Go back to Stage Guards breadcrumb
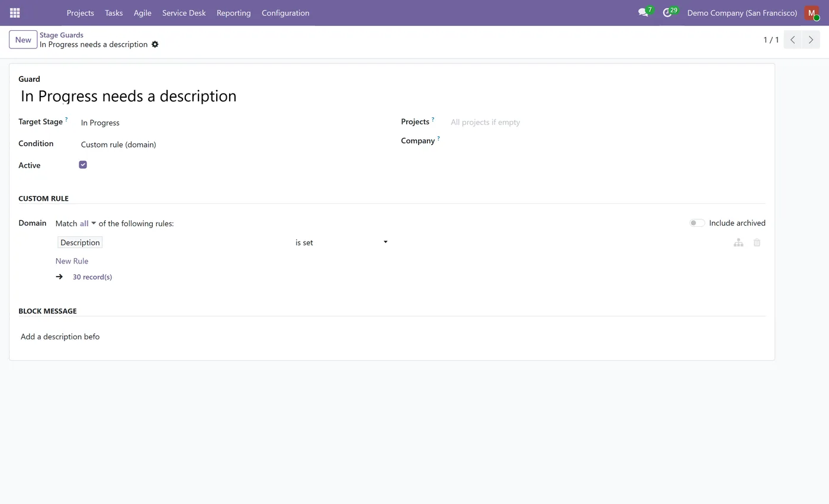 [62, 35]
